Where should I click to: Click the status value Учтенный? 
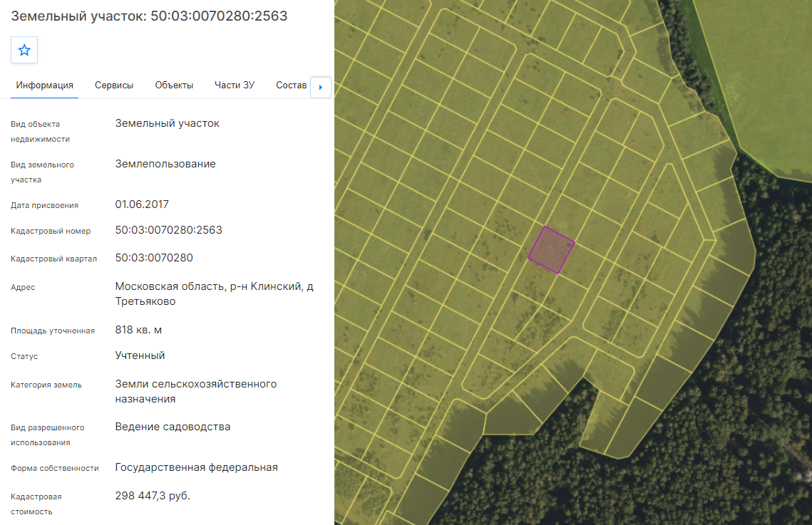tap(140, 355)
